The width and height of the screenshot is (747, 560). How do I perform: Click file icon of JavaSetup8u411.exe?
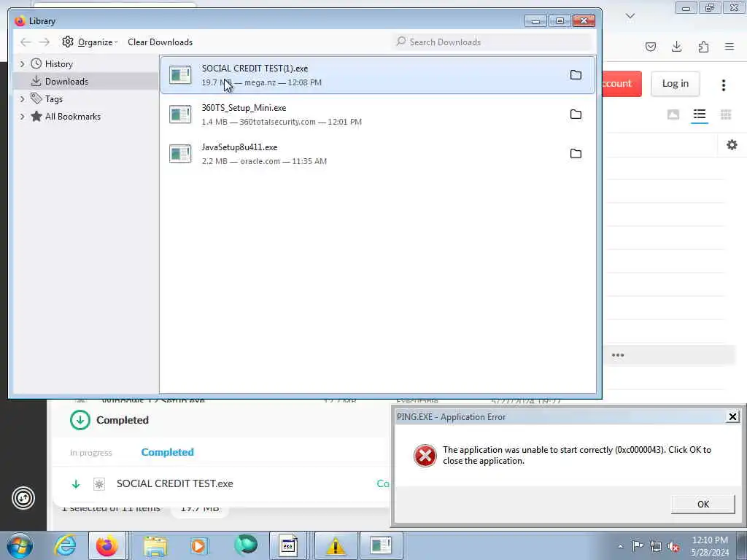(x=181, y=154)
